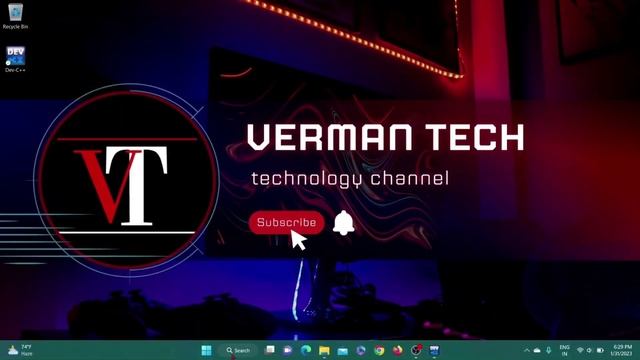Launch Firefox from the taskbar
The height and width of the screenshot is (360, 640).
tap(398, 350)
